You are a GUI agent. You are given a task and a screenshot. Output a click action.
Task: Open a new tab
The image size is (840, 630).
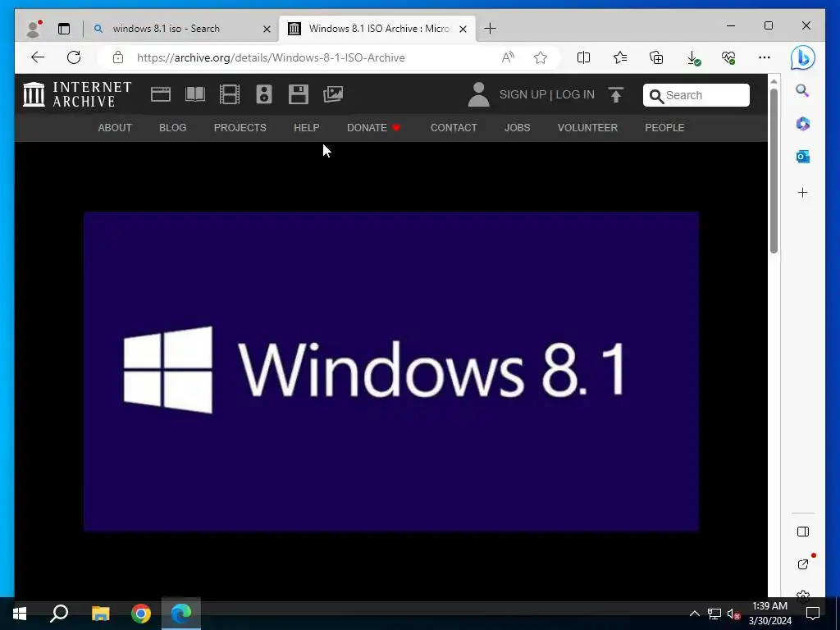pos(490,29)
